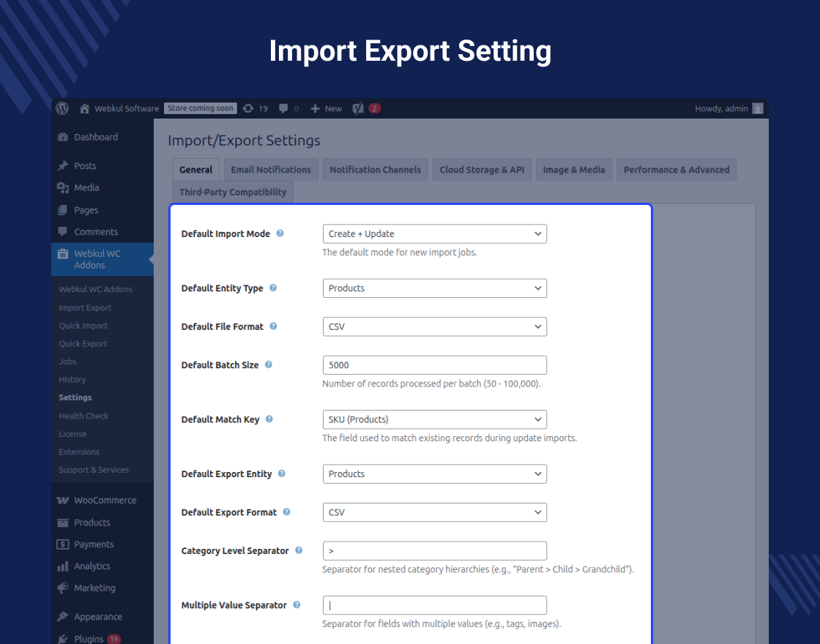Screen dimensions: 820x644
Task: Click help icon next to Default Export Format
Action: [286, 512]
